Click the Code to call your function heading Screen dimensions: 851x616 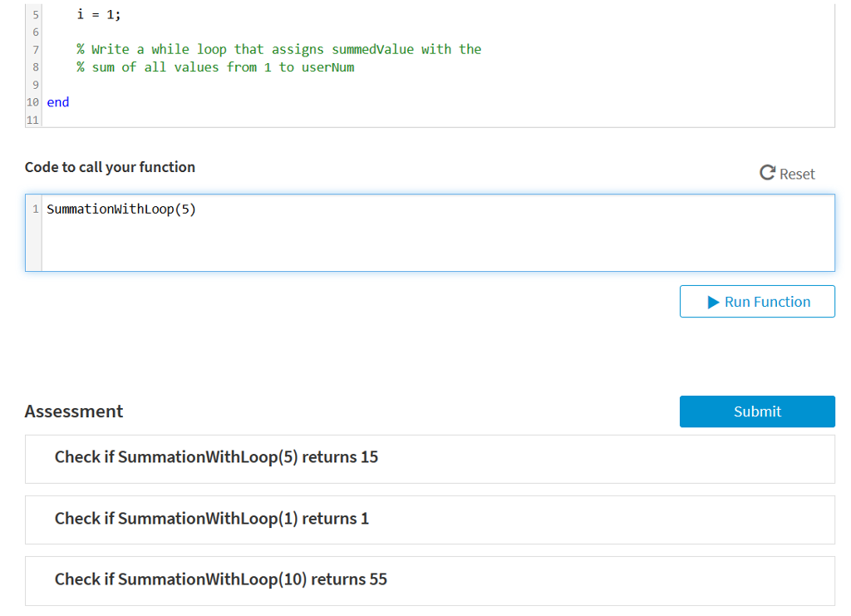tap(110, 166)
